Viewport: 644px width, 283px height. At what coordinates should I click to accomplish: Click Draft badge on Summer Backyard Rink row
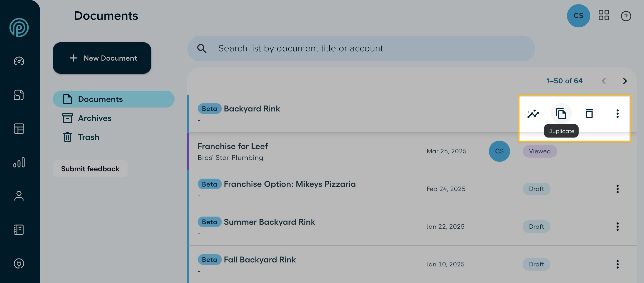(x=536, y=227)
